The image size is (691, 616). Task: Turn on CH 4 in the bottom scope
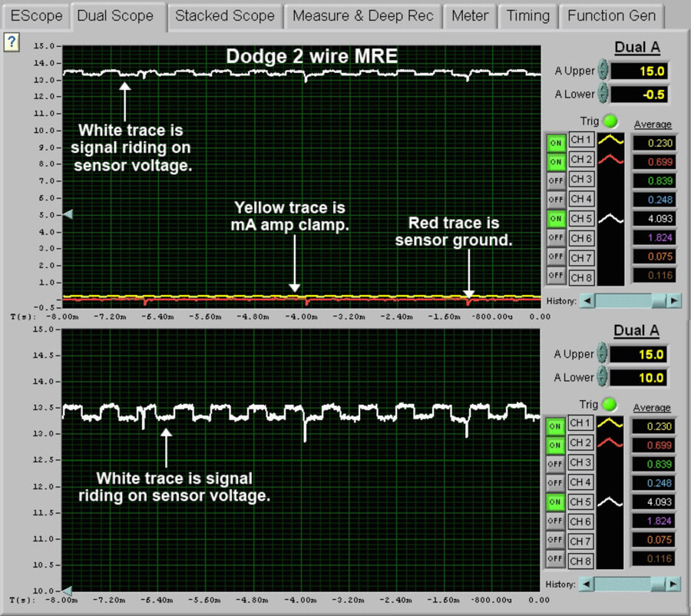coord(555,483)
